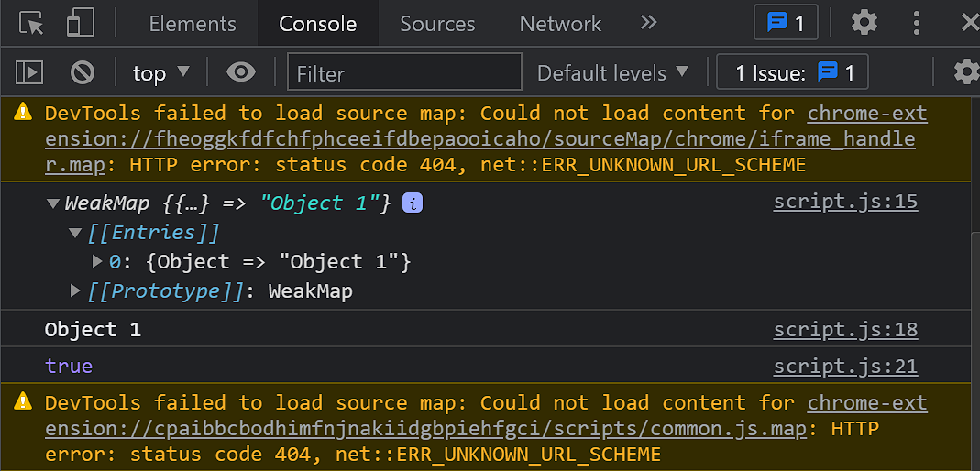Click the 1 Issue button

click(792, 72)
